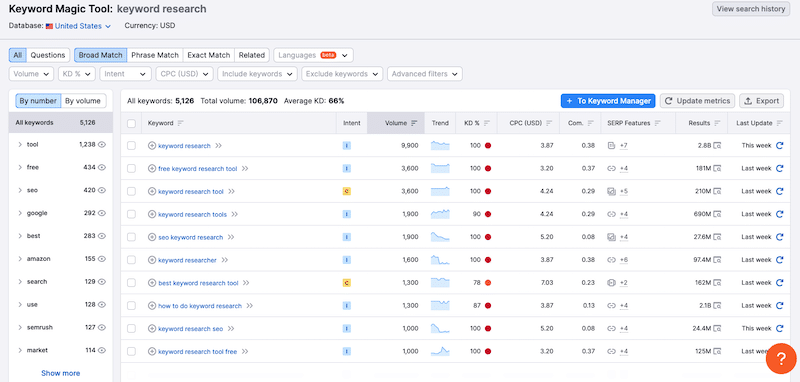Expand the 'free' keyword group
The width and height of the screenshot is (800, 382).
pyautogui.click(x=20, y=167)
